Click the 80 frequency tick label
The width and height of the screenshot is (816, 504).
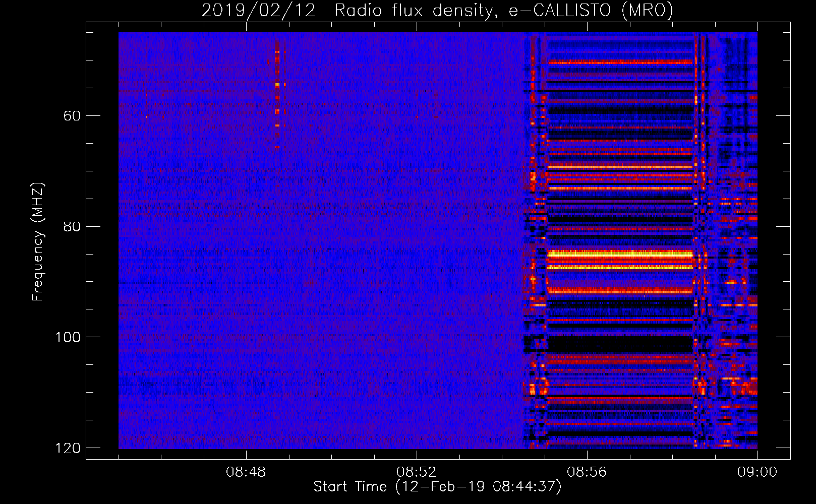pyautogui.click(x=72, y=226)
